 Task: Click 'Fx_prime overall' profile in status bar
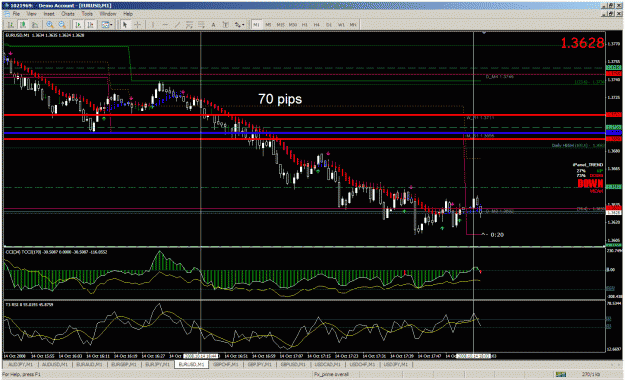click(x=331, y=374)
